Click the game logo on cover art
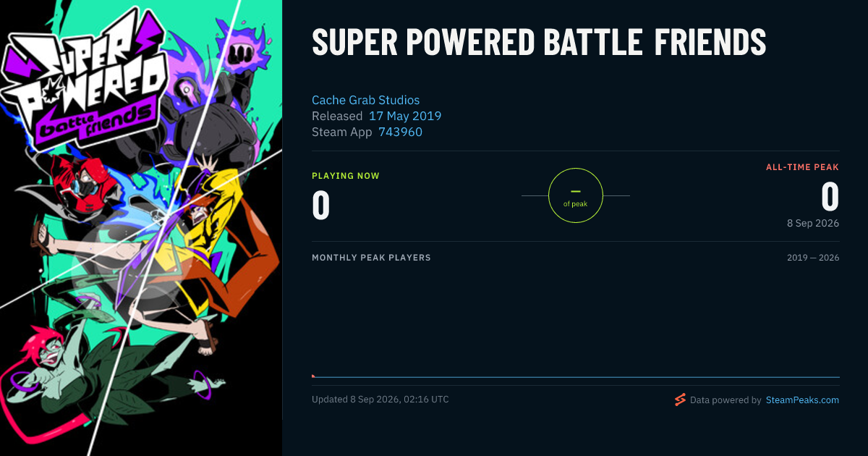The width and height of the screenshot is (868, 456). [x=83, y=83]
